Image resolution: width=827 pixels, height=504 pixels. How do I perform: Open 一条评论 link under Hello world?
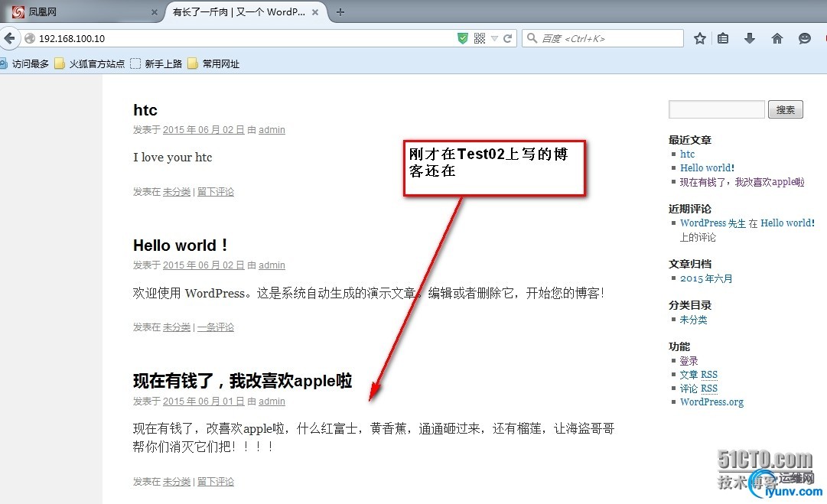click(x=215, y=327)
